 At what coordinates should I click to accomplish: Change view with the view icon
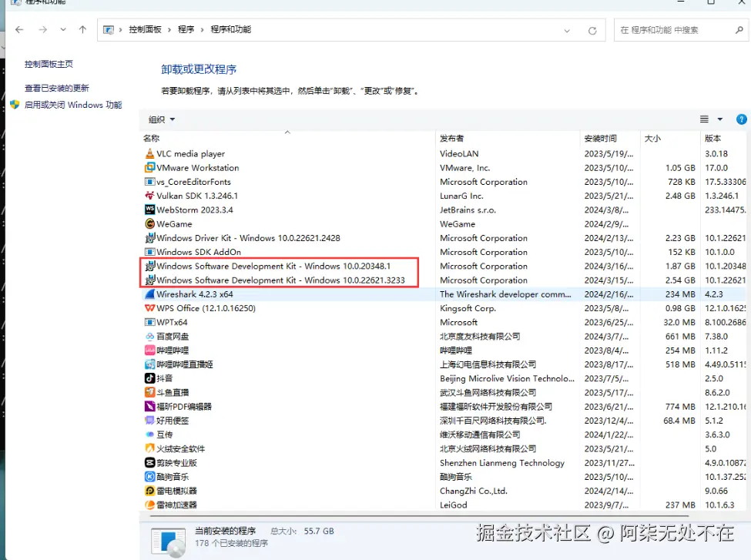point(704,119)
